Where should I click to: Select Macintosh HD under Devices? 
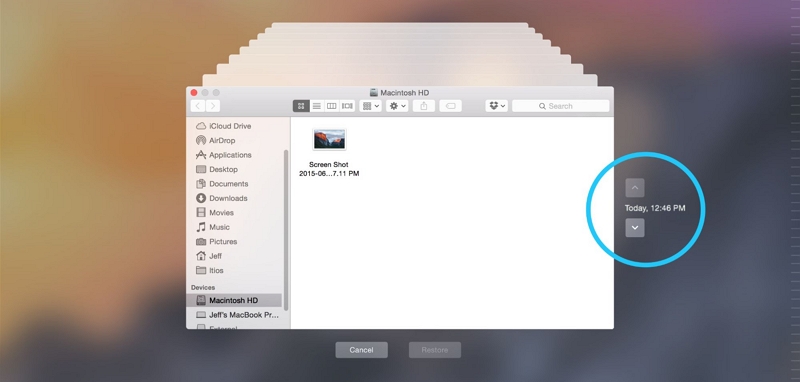pyautogui.click(x=234, y=300)
